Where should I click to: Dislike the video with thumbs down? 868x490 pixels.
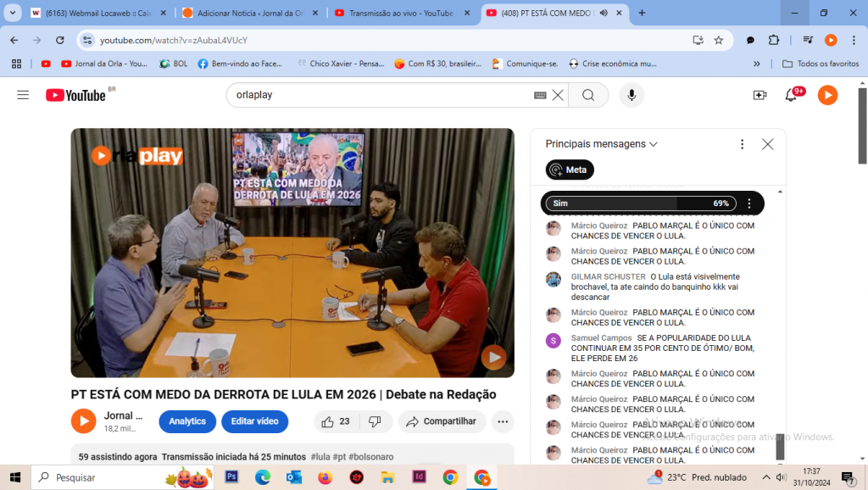[376, 421]
